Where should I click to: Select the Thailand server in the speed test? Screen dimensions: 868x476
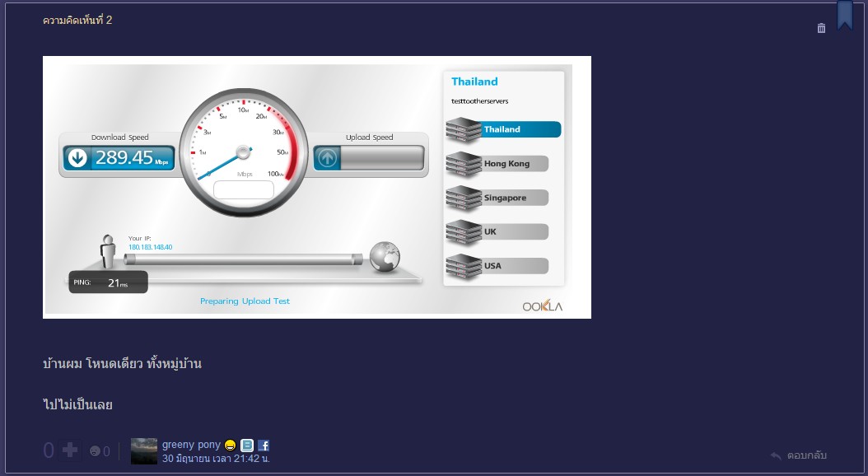(x=503, y=129)
